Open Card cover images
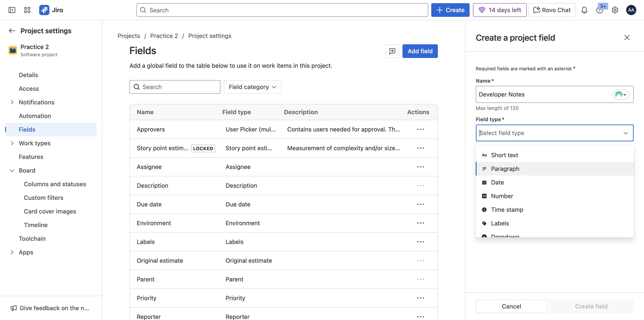 point(50,211)
